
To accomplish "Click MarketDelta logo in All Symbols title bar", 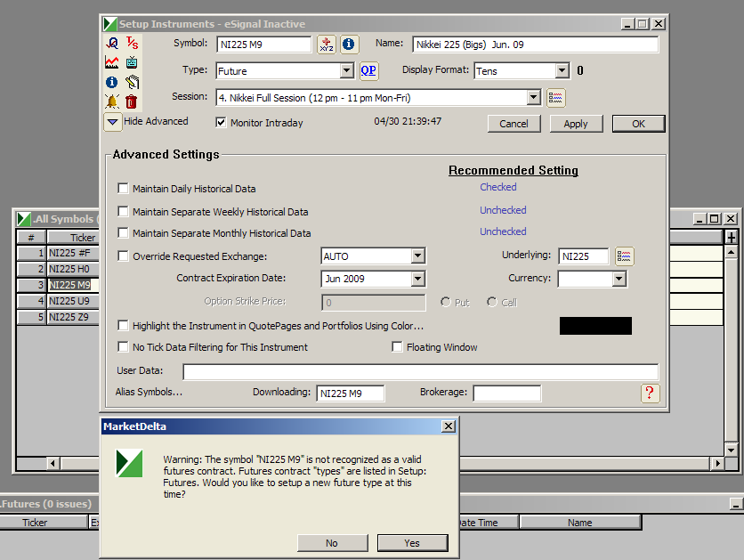I will (24, 219).
